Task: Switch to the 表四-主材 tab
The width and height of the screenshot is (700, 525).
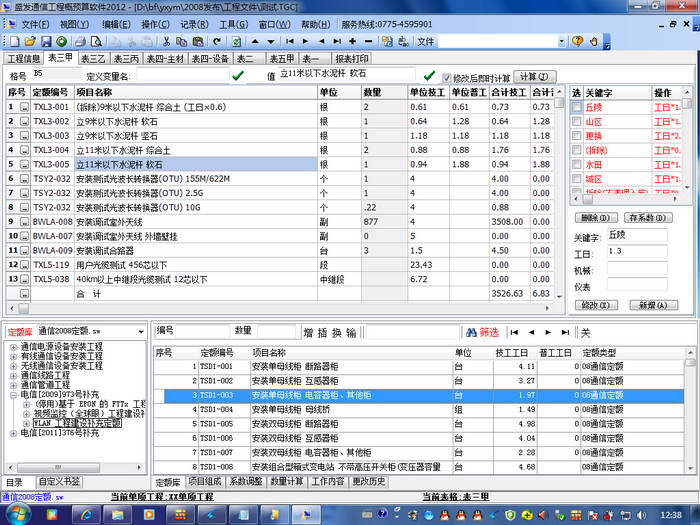Action: (x=164, y=59)
